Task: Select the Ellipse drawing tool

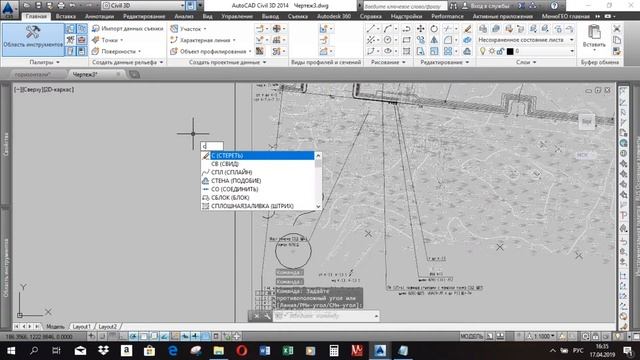Action: 387,51
